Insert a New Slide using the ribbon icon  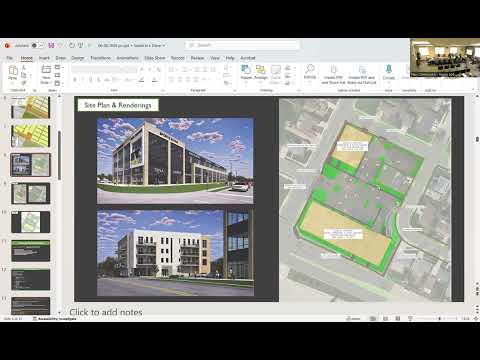click(x=46, y=69)
